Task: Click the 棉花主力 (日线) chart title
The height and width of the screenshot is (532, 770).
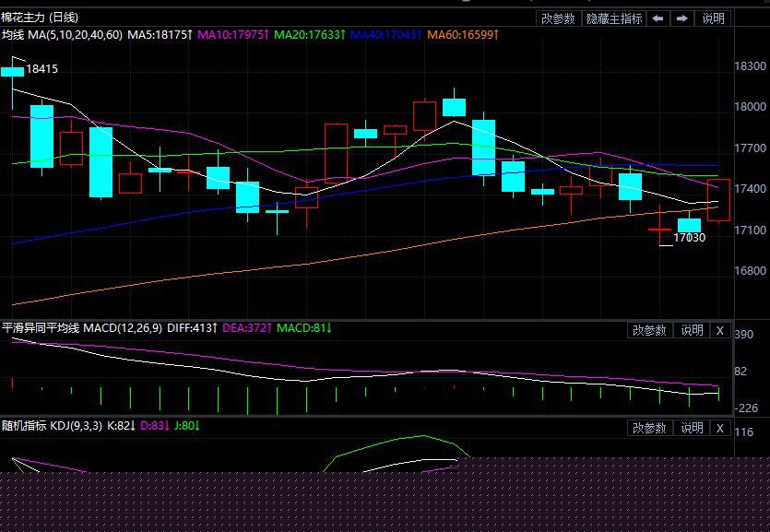Action: tap(40, 18)
